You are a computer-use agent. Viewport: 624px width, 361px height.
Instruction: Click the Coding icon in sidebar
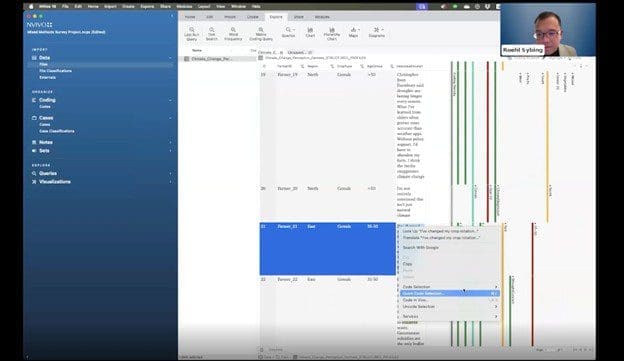point(34,100)
